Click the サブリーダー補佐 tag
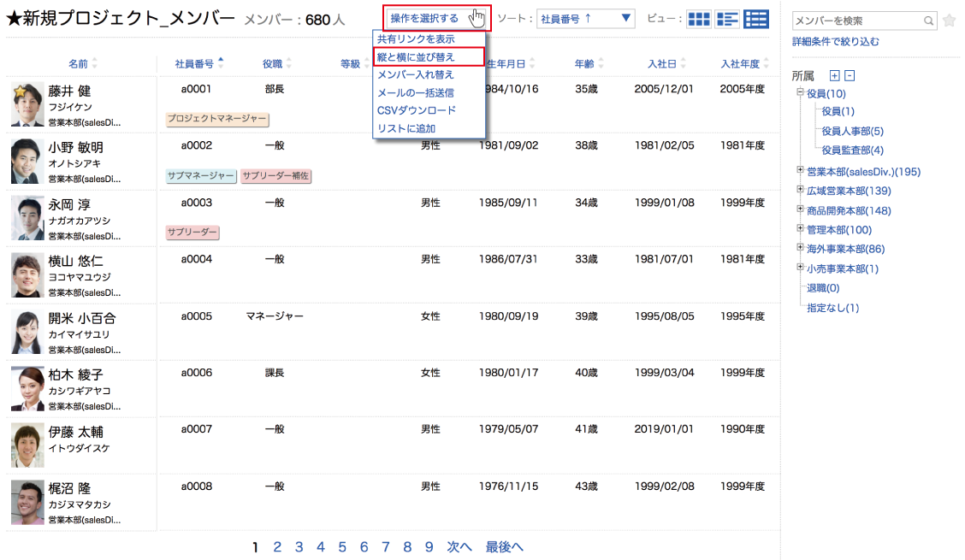This screenshot has width=965, height=560. tap(275, 176)
